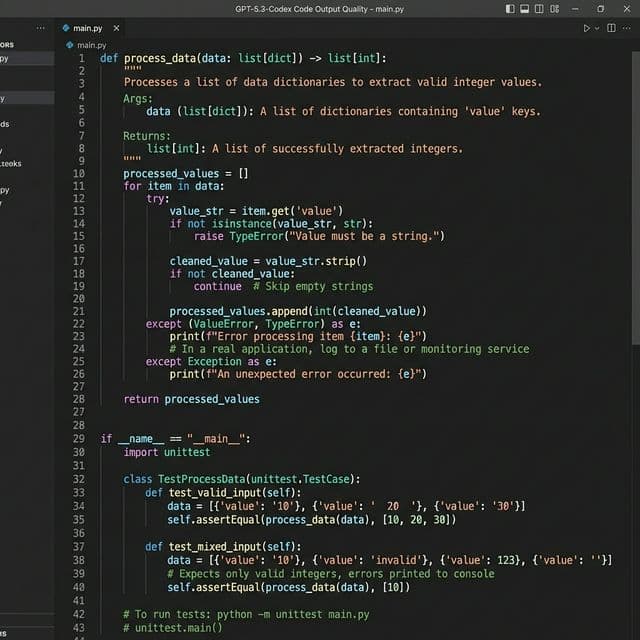
Task: Click the 'Returns:' docstring label
Action: coord(147,136)
